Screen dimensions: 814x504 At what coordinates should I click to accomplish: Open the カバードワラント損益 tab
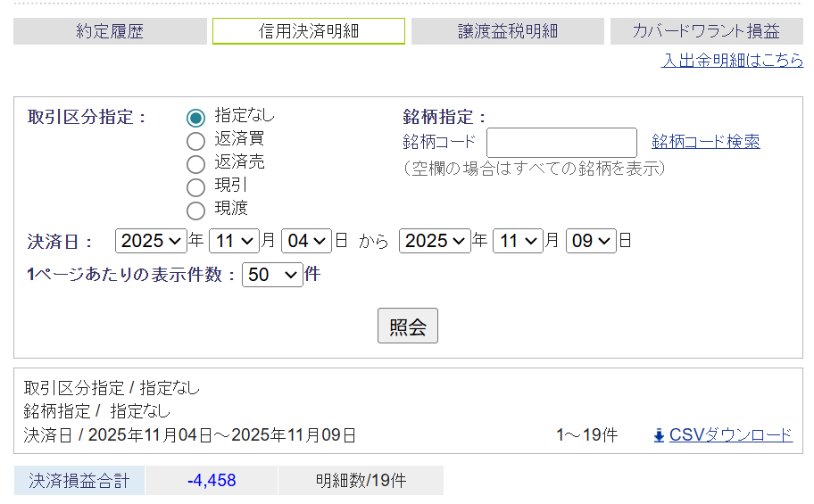click(x=706, y=31)
